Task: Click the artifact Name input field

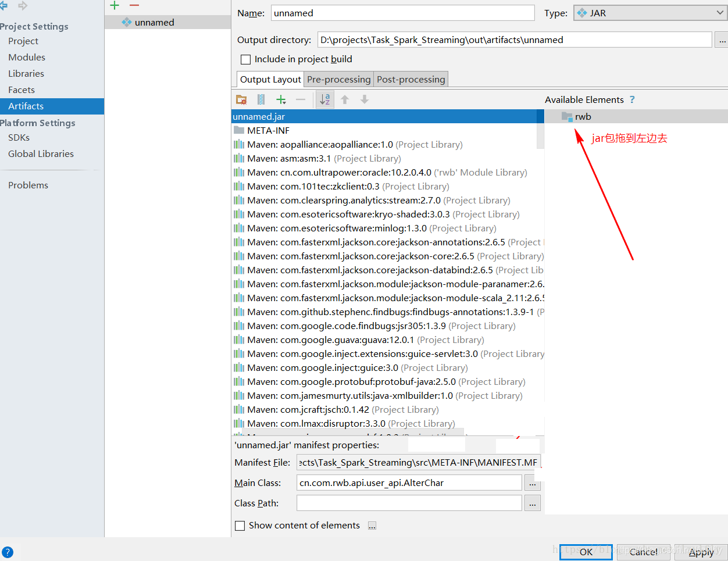Action: point(402,13)
